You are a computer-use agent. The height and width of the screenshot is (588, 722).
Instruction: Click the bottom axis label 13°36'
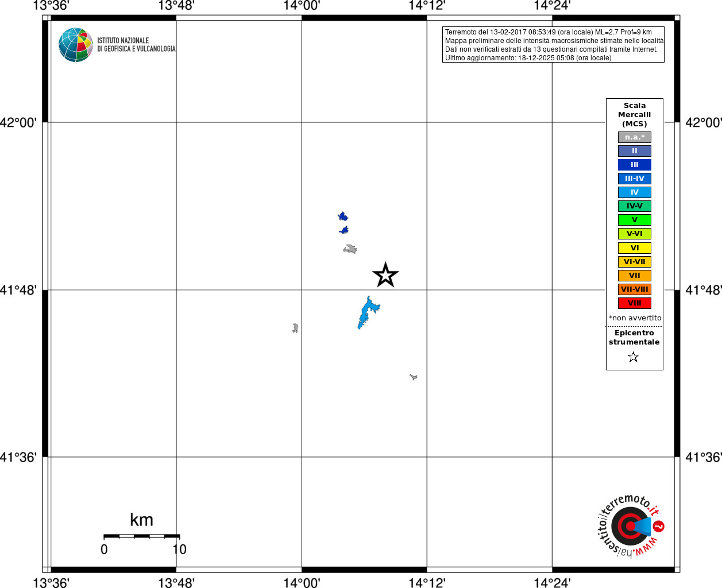click(51, 583)
